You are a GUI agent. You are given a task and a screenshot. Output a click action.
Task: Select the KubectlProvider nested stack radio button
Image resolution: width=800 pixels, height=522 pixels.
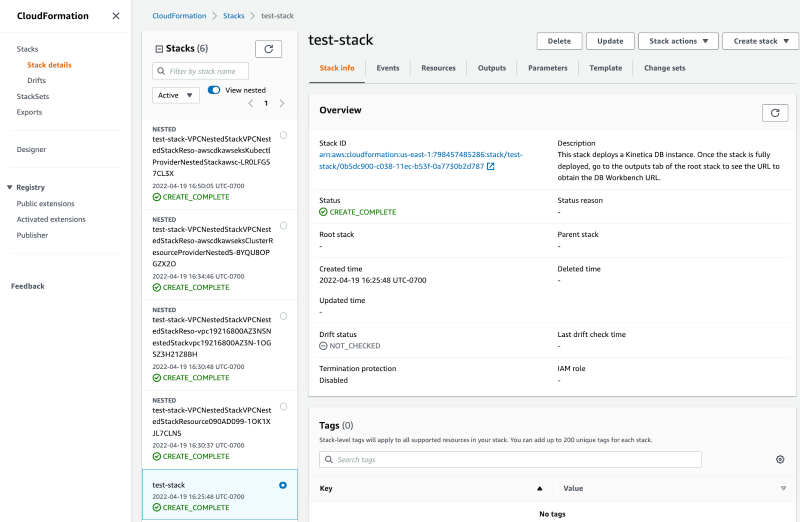click(x=284, y=135)
